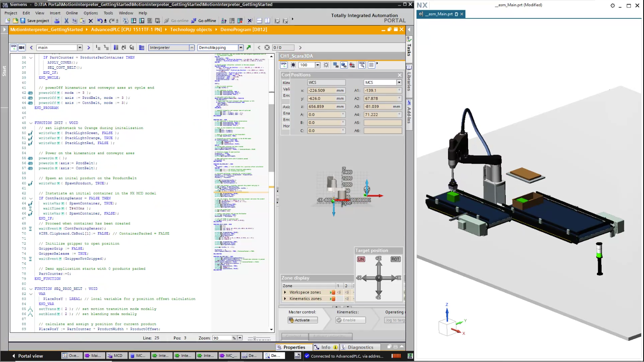Click the Activate master control button

[302, 320]
